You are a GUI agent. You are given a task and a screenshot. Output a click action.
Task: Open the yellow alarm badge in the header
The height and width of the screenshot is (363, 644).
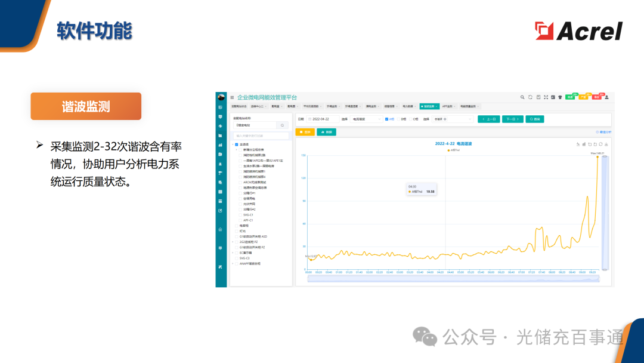[583, 97]
